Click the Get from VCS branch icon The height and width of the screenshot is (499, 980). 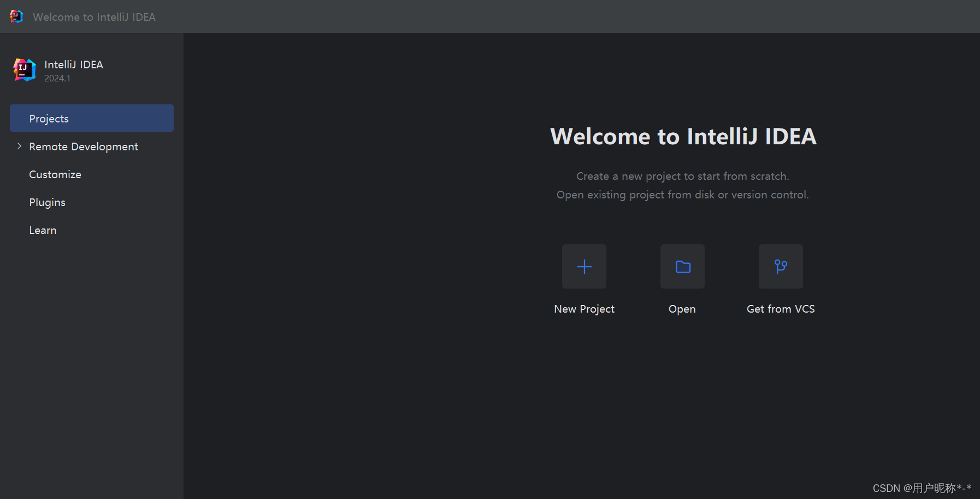(x=781, y=266)
